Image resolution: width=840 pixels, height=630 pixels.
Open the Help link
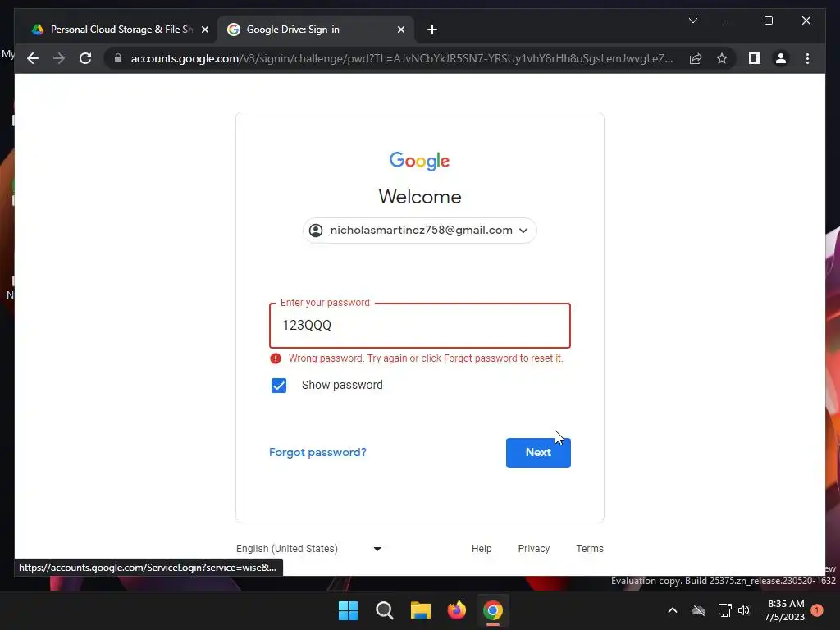(x=482, y=549)
